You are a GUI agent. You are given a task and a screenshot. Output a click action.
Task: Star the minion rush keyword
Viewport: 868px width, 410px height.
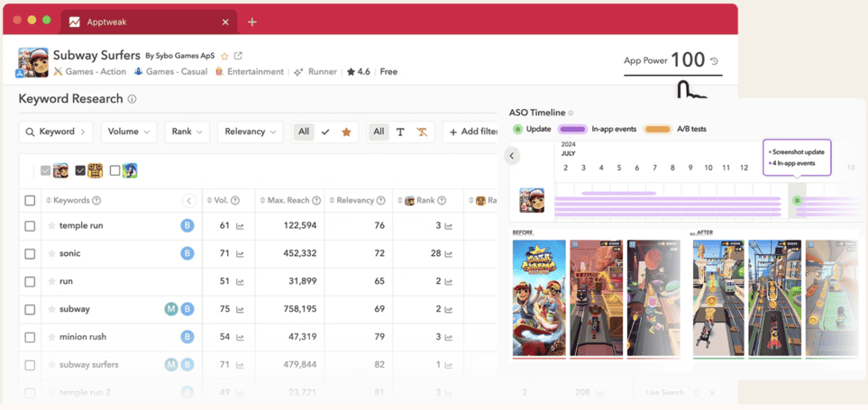51,336
